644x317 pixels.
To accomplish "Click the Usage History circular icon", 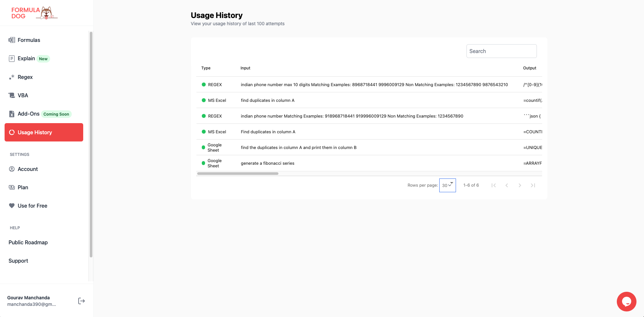I will click(12, 132).
